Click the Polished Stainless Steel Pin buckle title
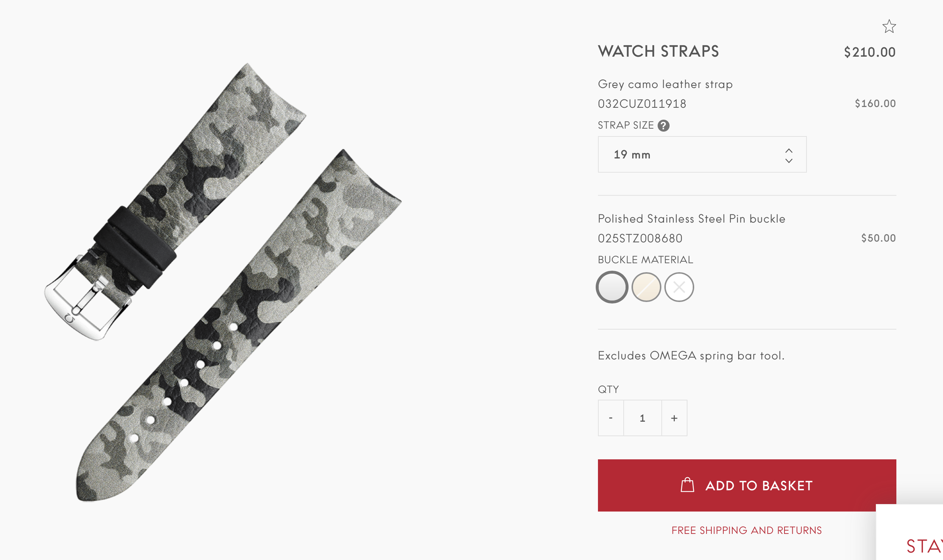Viewport: 943px width, 560px height. pyautogui.click(x=691, y=219)
